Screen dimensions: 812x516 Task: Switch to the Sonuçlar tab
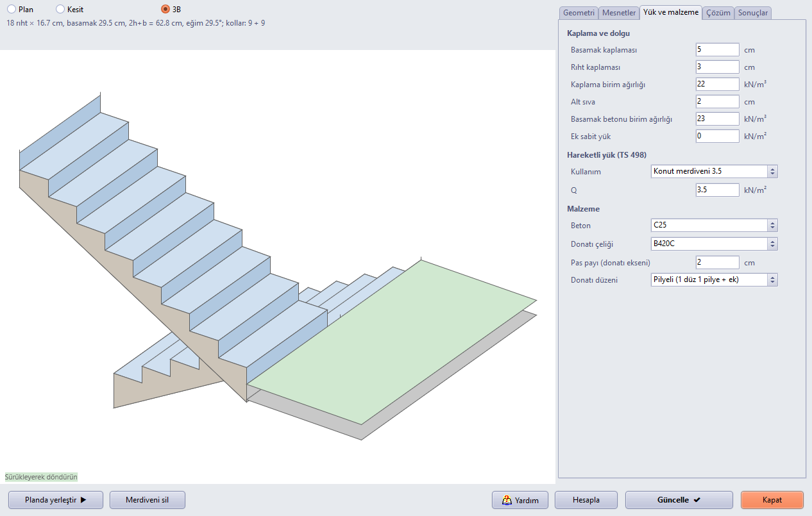753,13
